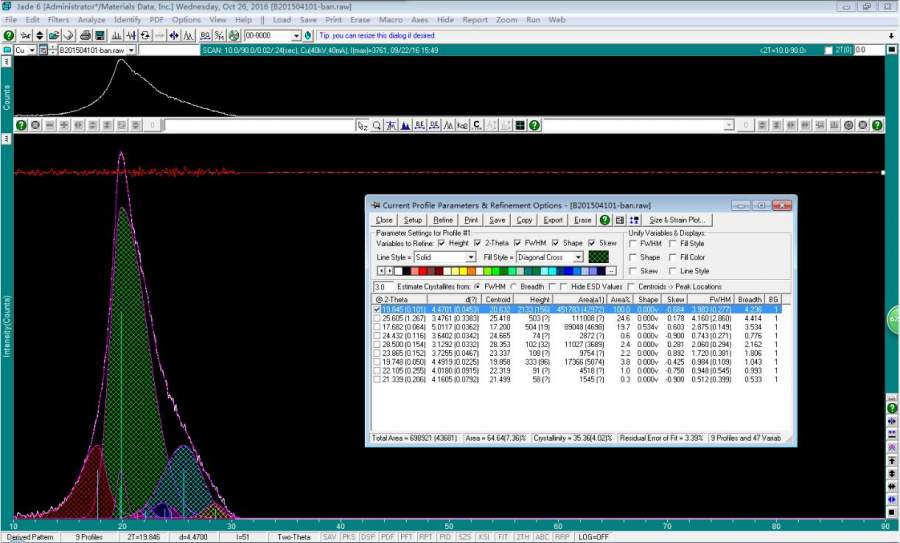Click the green help icon on right sidebar

(892, 408)
